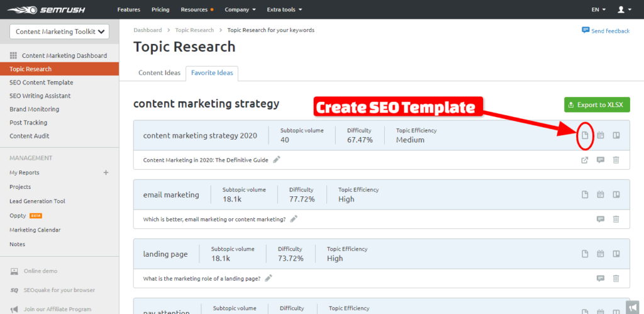
Task: Delete the email marketing question idea
Action: (x=616, y=220)
